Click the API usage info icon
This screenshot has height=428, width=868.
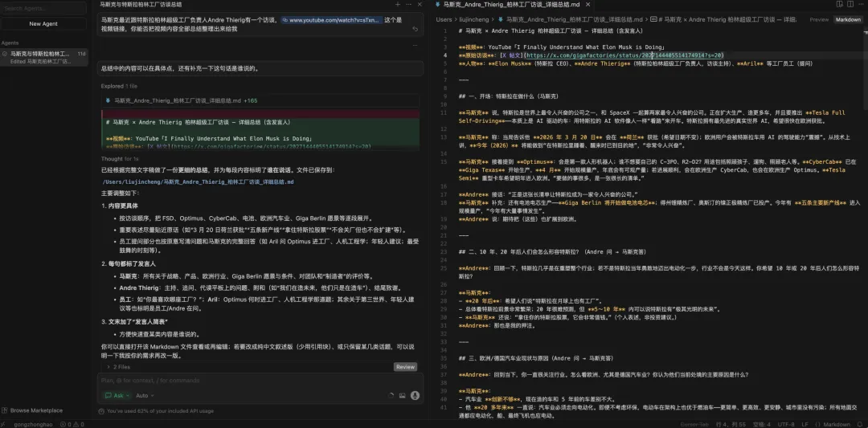point(100,411)
